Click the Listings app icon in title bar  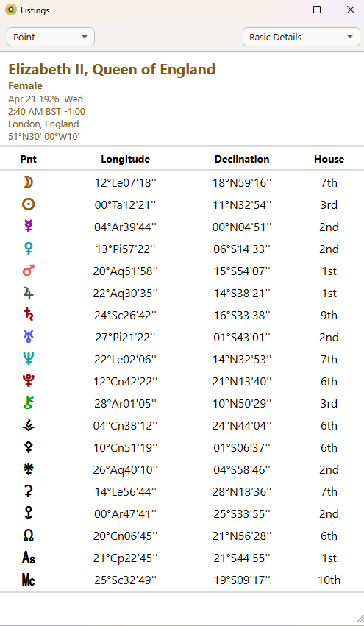(x=11, y=10)
